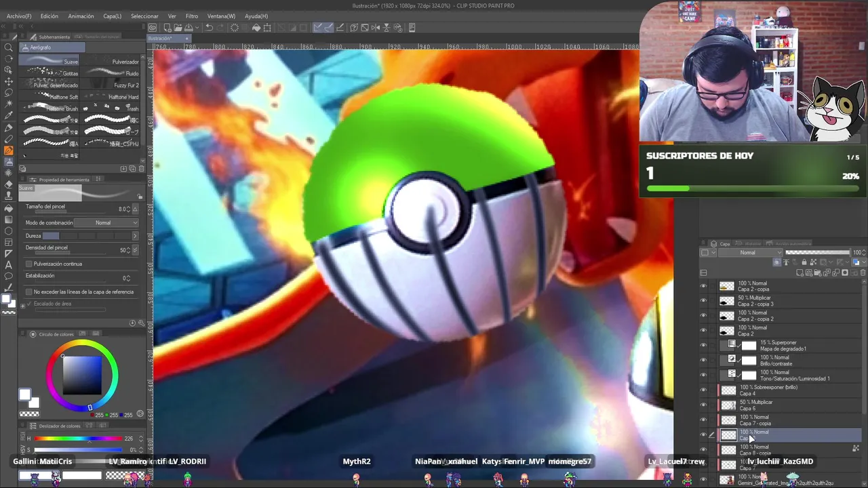Click the New document icon
Image resolution: width=868 pixels, height=488 pixels.
pyautogui.click(x=167, y=28)
